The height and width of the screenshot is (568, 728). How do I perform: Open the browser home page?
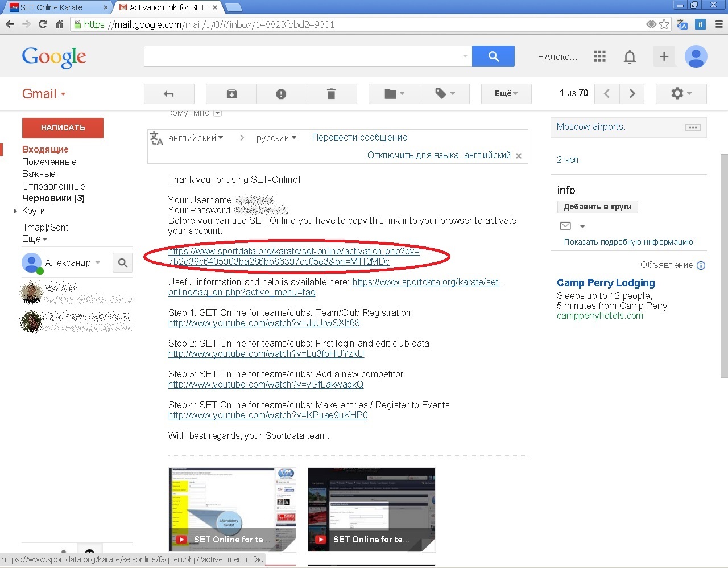(x=59, y=24)
